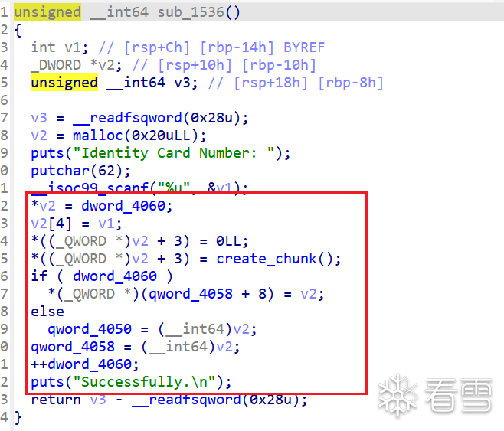Click the int keyword on line 3
This screenshot has height=431, width=504.
43,47
